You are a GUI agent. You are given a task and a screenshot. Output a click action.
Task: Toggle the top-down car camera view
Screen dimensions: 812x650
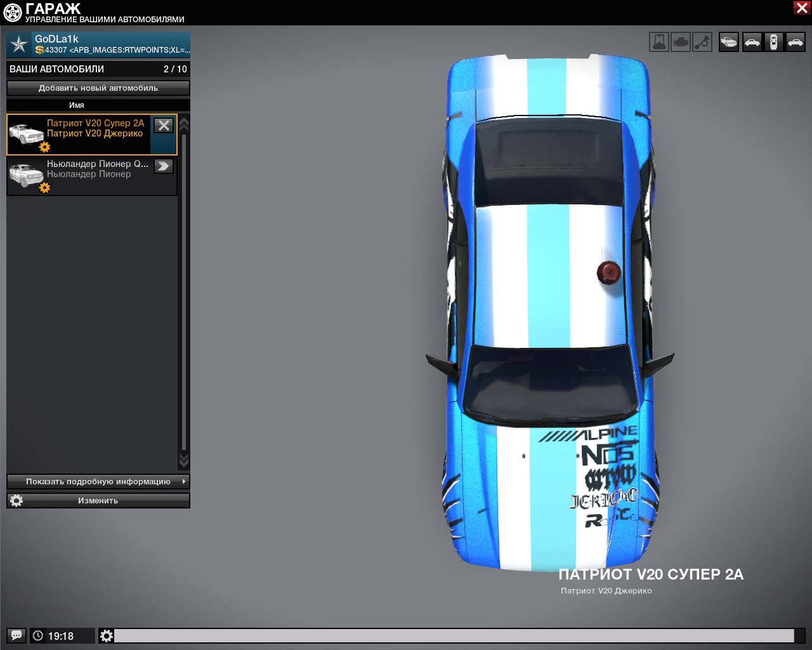773,43
